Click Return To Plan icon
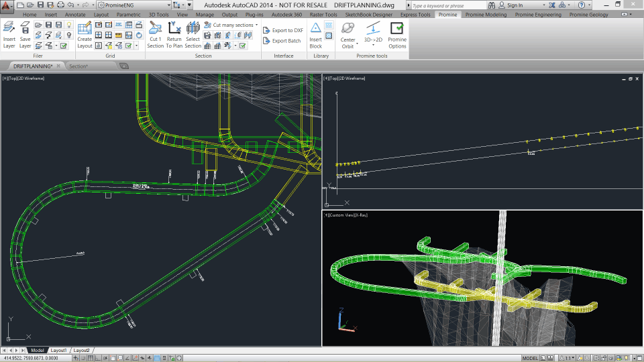The image size is (644, 362). pos(174,34)
